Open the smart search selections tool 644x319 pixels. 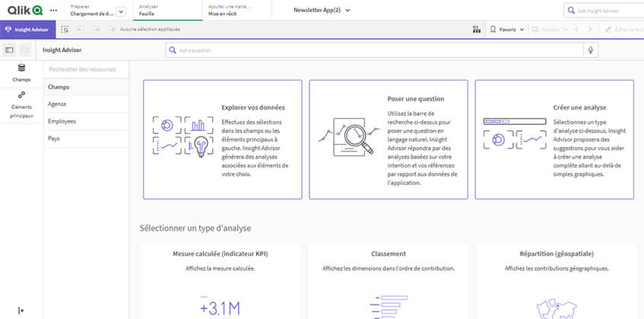click(x=65, y=30)
